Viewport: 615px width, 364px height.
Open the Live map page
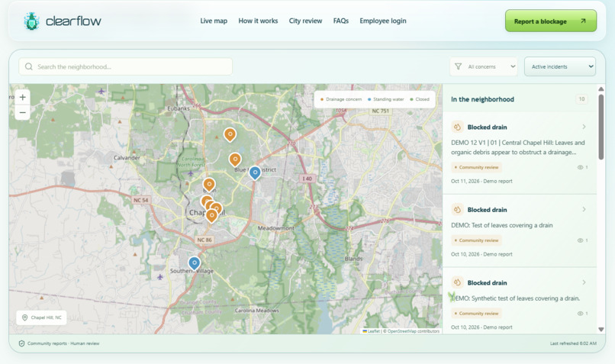(214, 21)
